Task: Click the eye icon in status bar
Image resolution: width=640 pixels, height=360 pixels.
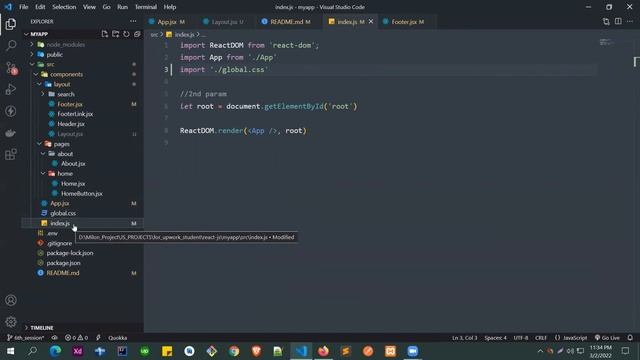Action: tap(54, 338)
